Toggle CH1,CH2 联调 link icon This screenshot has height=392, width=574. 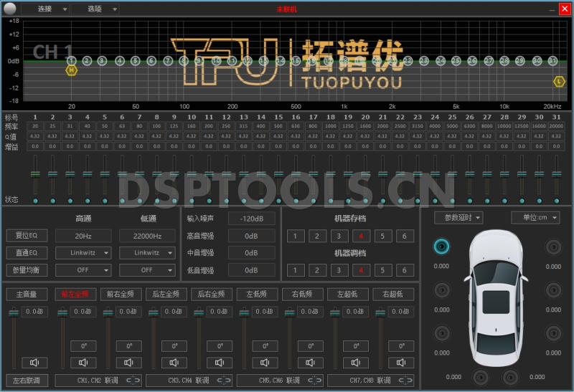coord(133,381)
